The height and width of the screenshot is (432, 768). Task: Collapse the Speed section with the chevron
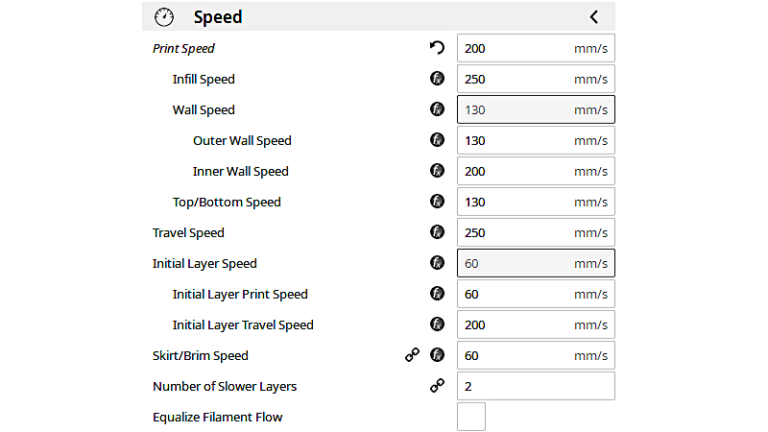pos(594,17)
